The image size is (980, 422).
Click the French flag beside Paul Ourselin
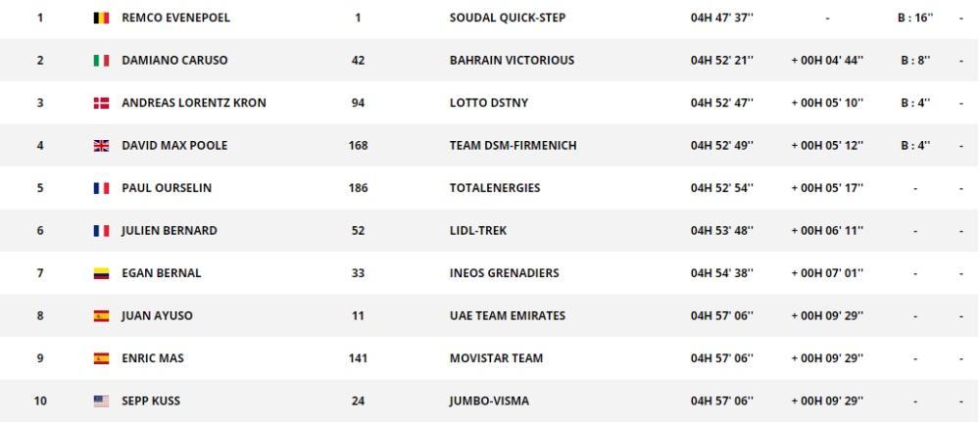point(101,188)
